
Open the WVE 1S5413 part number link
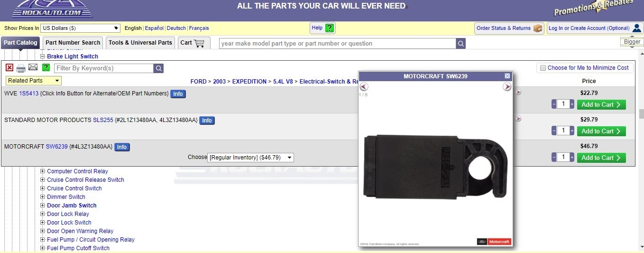(29, 94)
